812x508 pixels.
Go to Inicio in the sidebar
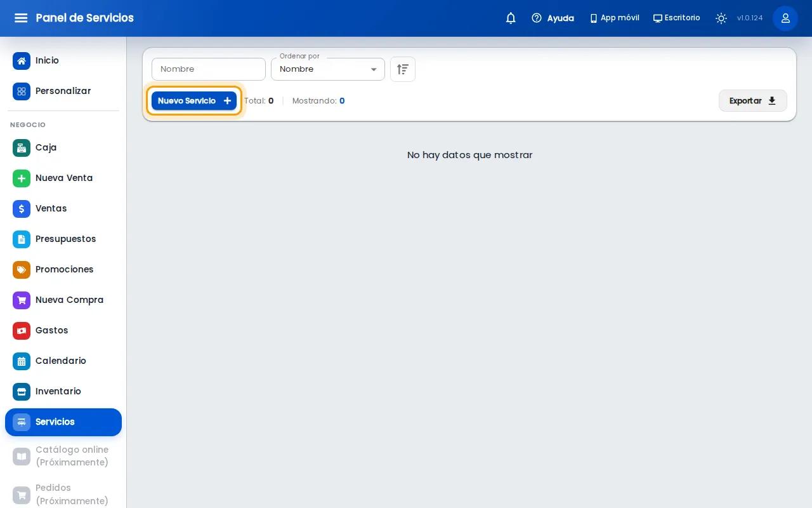[63, 60]
